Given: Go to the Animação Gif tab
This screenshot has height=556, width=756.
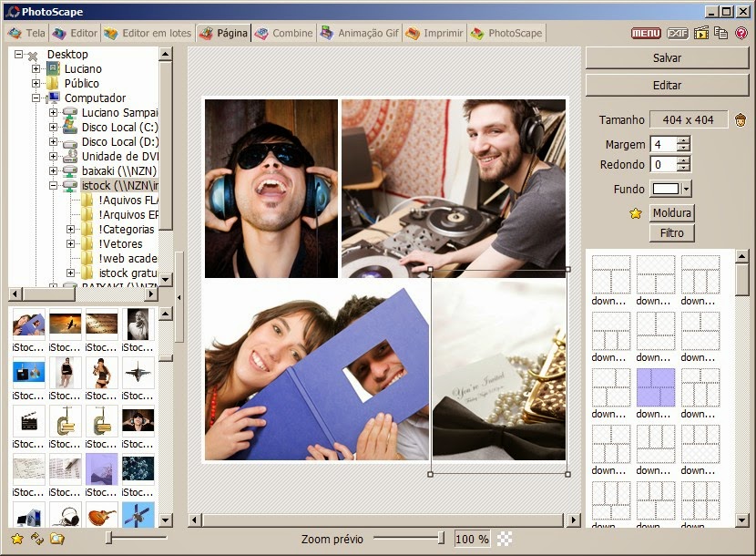Looking at the screenshot, I should tap(360, 34).
